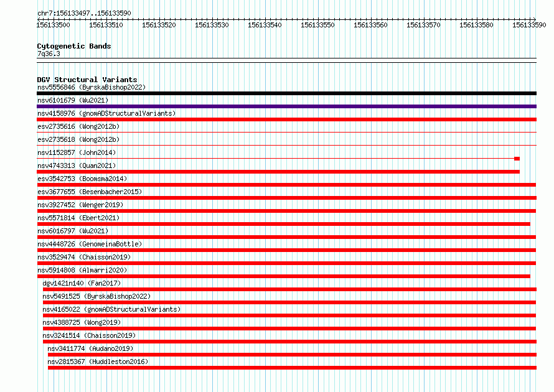554x392 pixels.
Task: Click the red dgv1421n140 variant bar
Action: click(289, 289)
